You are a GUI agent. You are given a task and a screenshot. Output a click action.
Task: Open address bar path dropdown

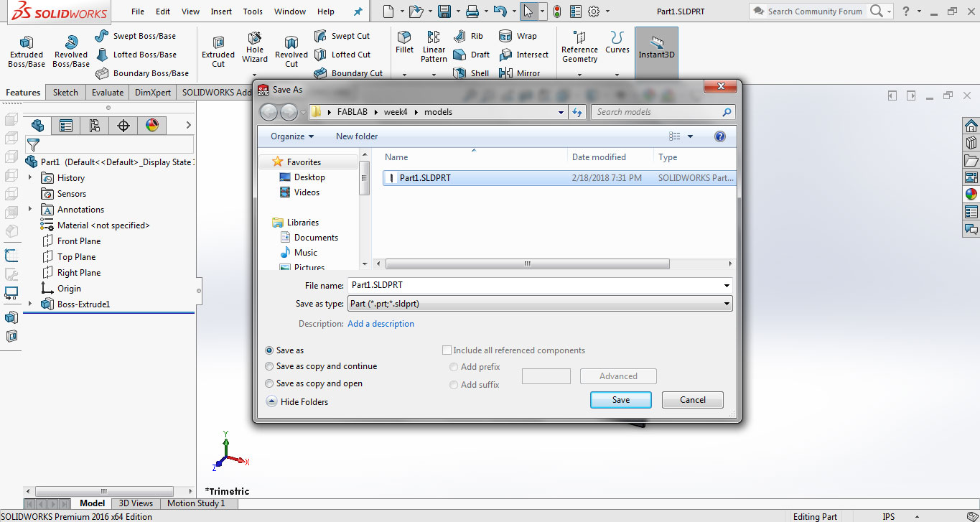pos(561,112)
